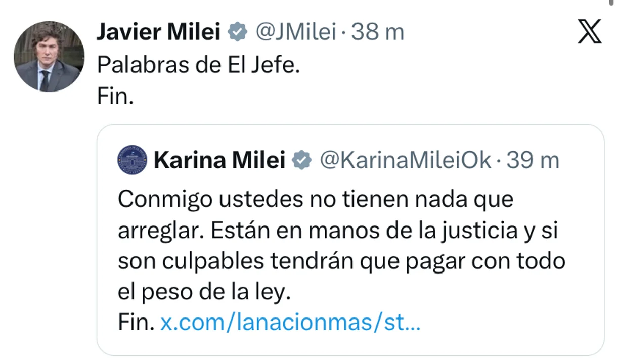Click the 39 m timestamp on Karina's tweet
618x364 pixels.
[533, 161]
